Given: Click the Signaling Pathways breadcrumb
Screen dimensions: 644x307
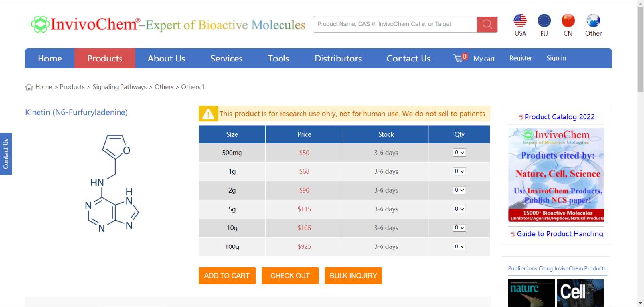Looking at the screenshot, I should click(120, 87).
